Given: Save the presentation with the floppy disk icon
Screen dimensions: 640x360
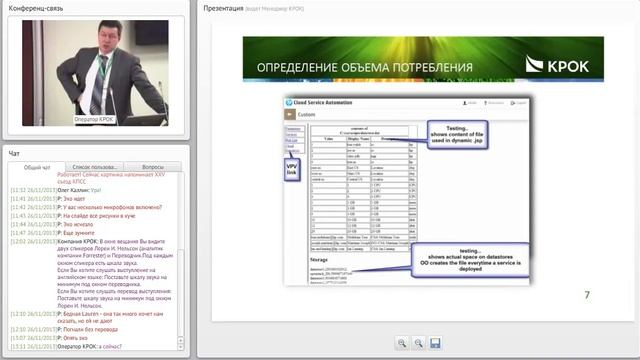Looking at the screenshot, I should coord(435,343).
